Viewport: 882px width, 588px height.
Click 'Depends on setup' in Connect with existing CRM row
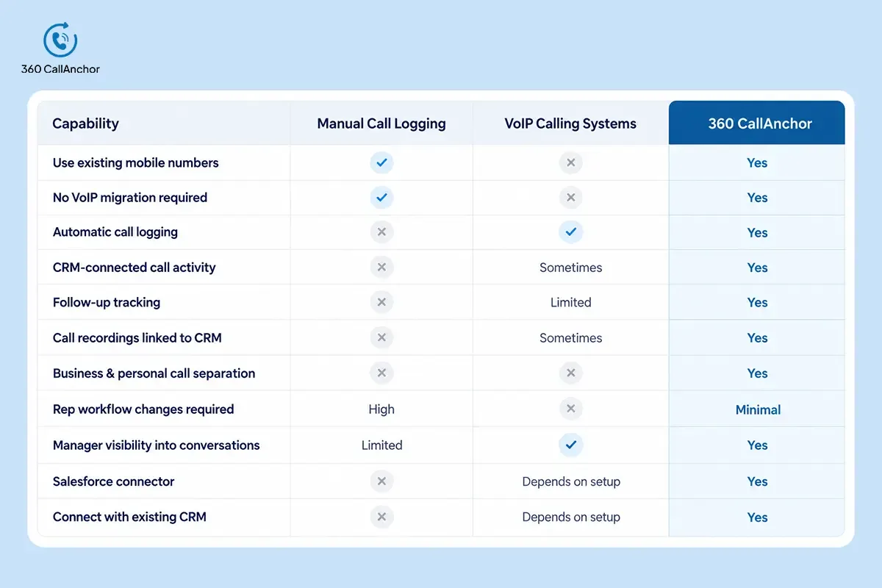pos(571,517)
